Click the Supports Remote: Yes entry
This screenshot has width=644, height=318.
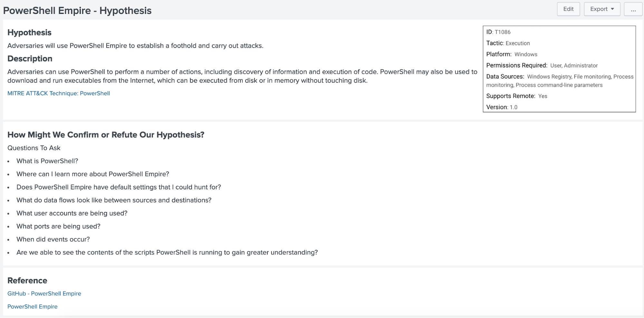pyautogui.click(x=517, y=96)
